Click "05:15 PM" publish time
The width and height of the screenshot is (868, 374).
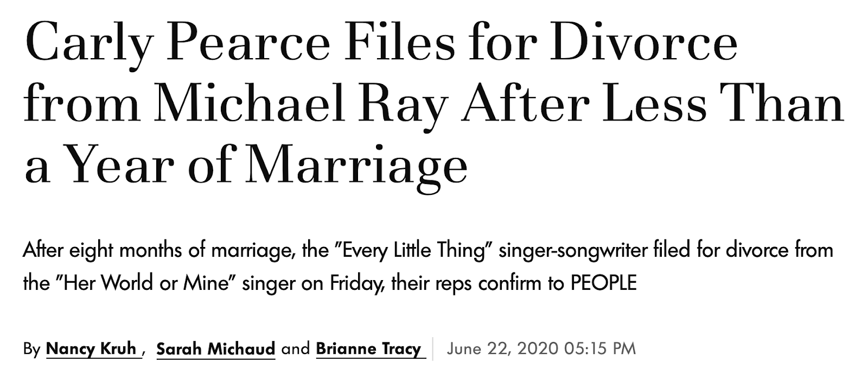(600, 348)
